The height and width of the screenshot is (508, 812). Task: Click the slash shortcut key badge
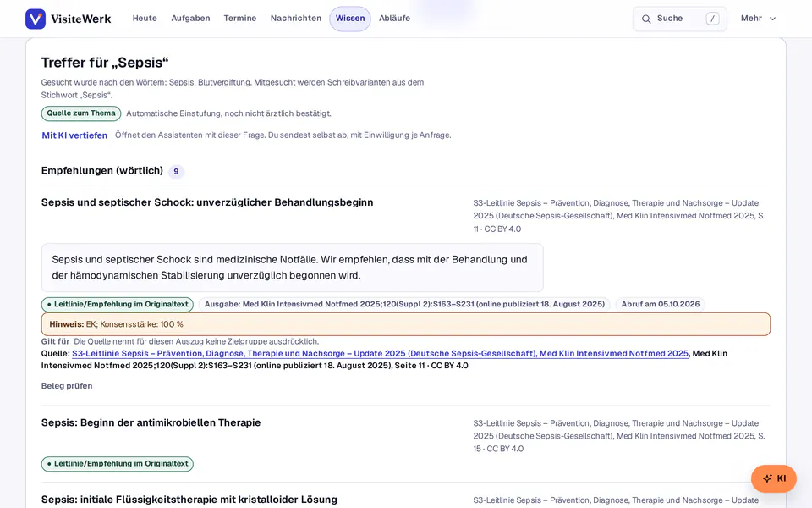tap(712, 19)
